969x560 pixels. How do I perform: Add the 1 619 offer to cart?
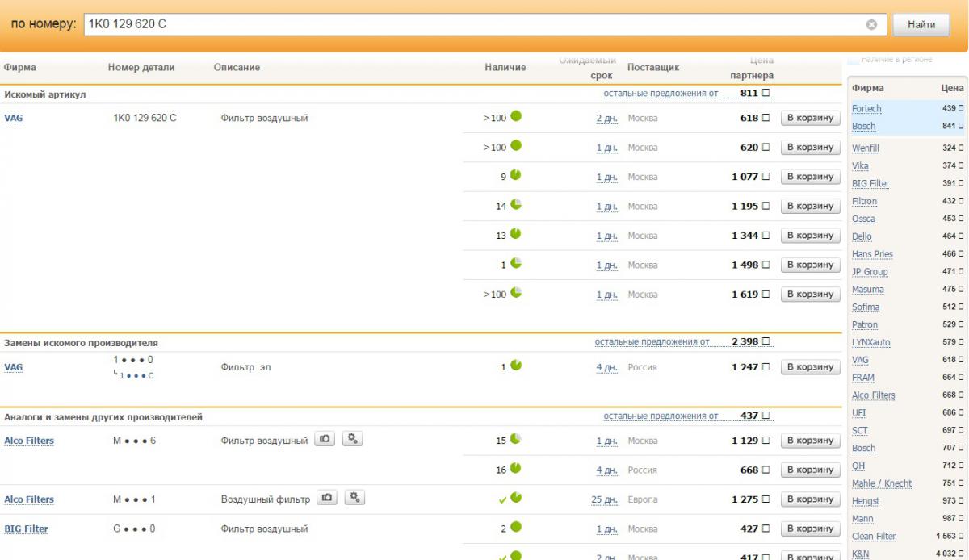(810, 295)
